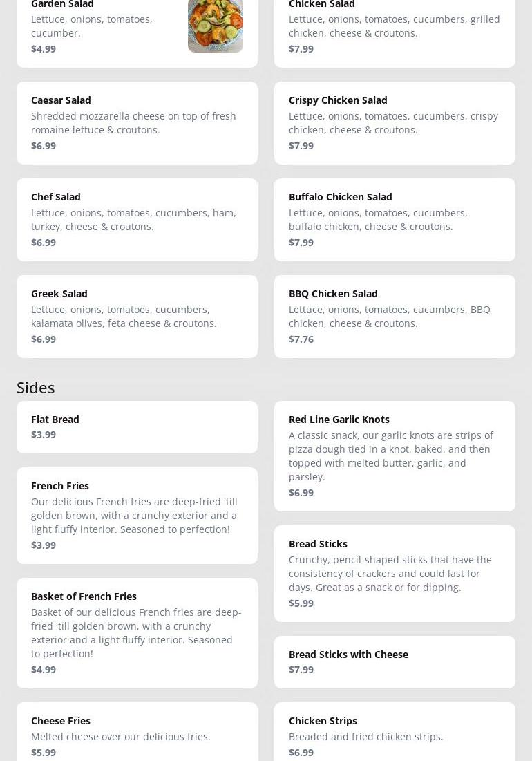Click Red Line Garlic Knots description text

click(x=390, y=455)
